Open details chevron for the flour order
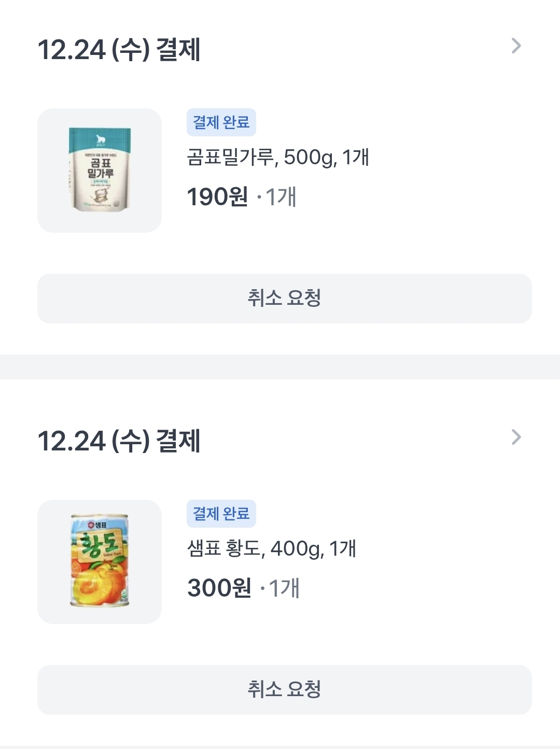 [x=516, y=46]
